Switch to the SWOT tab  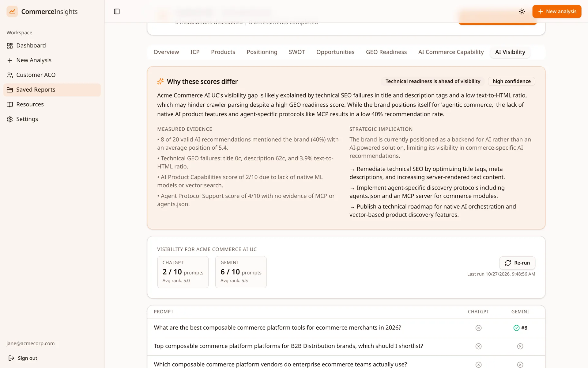click(x=297, y=52)
